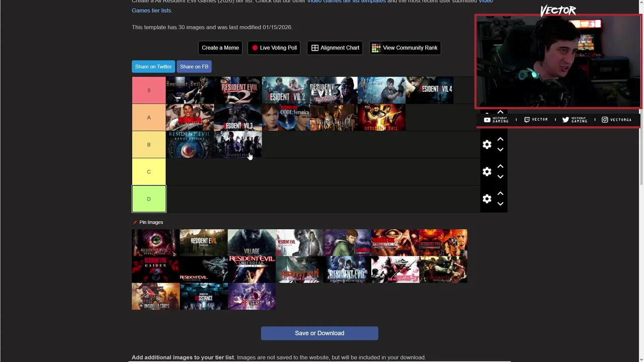Open settings gear for tier C row
644x362 pixels.
tap(487, 172)
